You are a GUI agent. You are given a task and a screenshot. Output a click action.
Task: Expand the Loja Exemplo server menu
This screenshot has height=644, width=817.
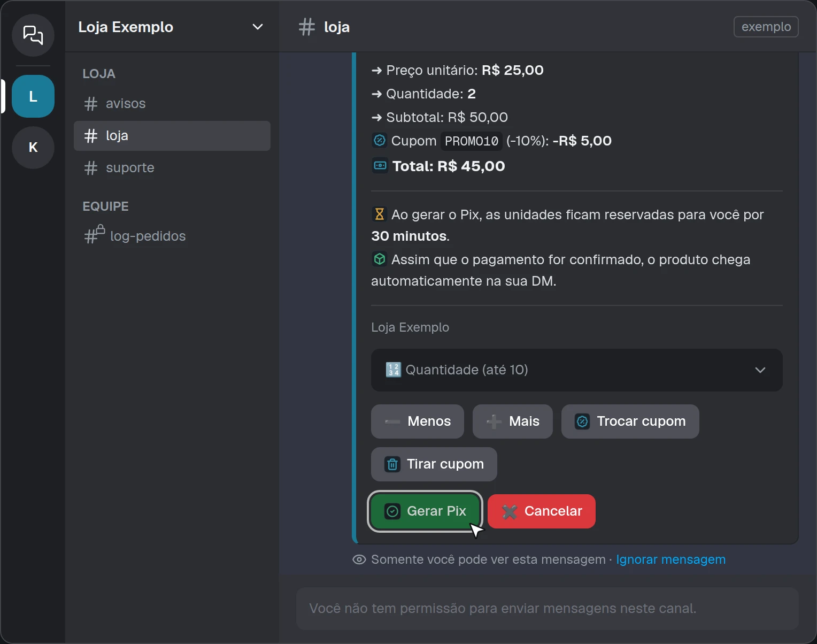172,27
